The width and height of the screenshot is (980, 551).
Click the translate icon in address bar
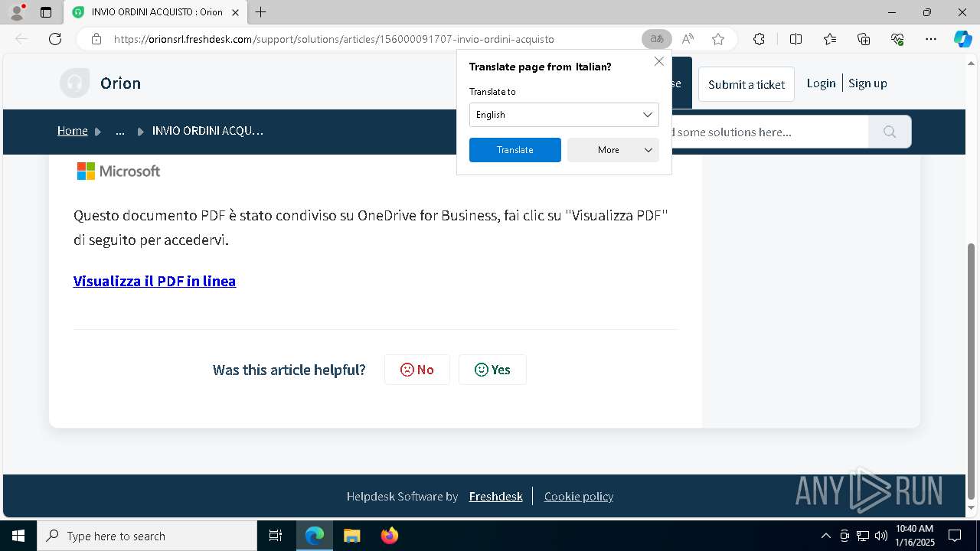click(656, 39)
